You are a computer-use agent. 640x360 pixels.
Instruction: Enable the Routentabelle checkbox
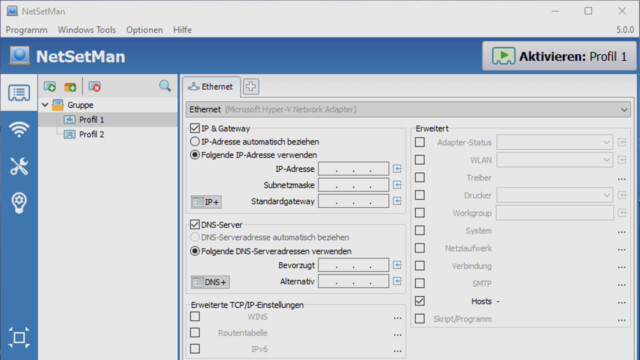[195, 333]
